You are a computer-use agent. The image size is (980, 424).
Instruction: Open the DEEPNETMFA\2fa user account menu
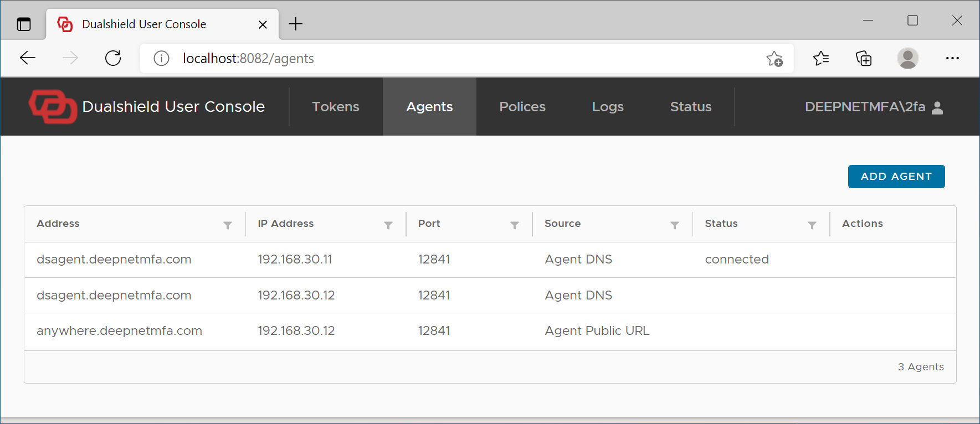[x=873, y=107]
